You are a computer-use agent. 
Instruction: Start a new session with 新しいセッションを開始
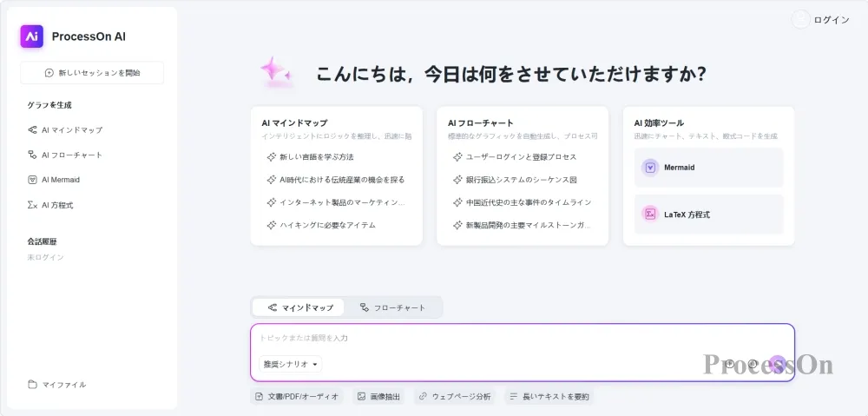pyautogui.click(x=92, y=73)
